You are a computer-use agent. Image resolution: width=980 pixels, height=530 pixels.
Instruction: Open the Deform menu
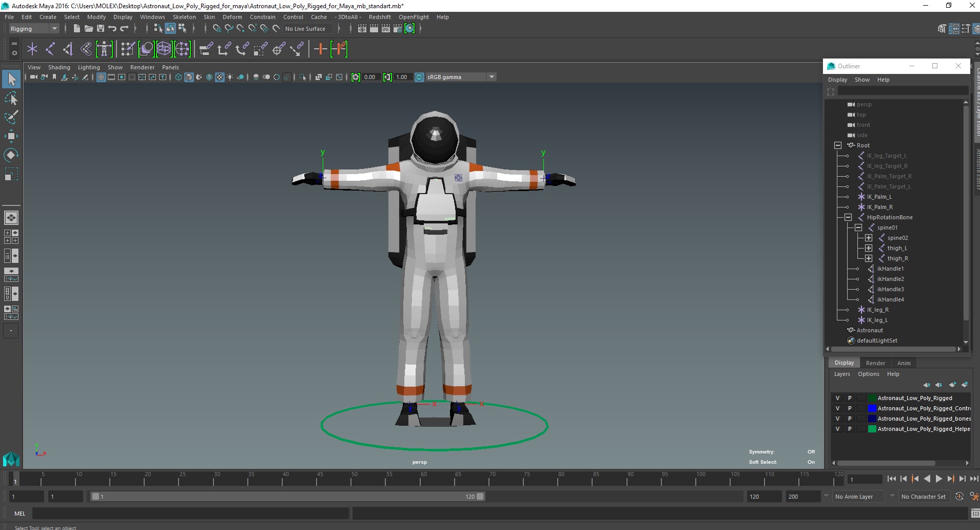click(232, 17)
